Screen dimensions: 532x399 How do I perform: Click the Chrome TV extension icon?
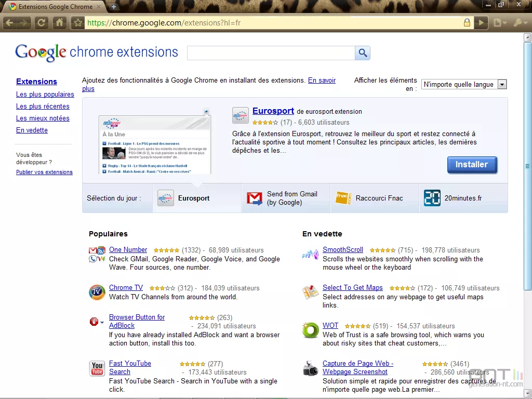[x=97, y=292]
